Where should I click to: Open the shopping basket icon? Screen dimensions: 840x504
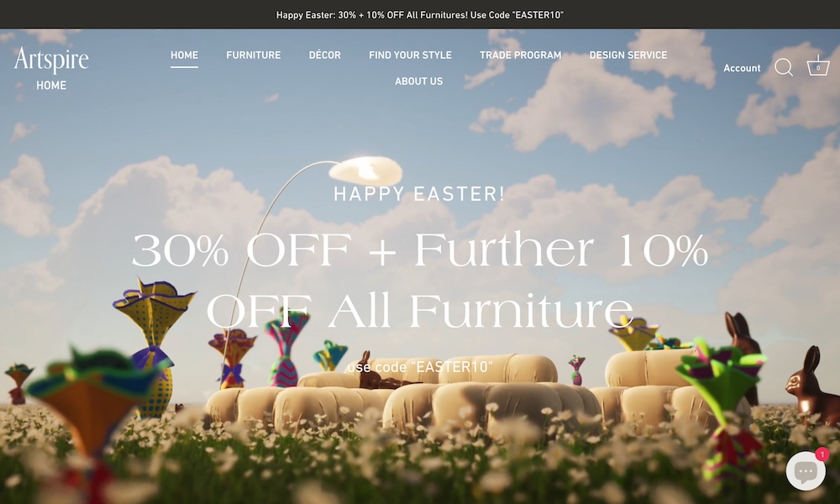click(818, 66)
